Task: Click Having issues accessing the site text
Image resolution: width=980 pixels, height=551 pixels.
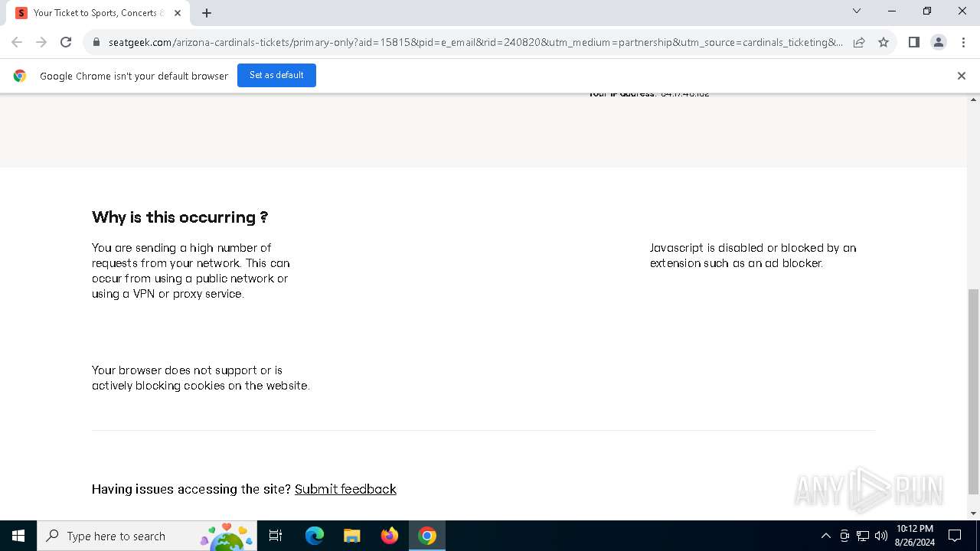Action: pyautogui.click(x=191, y=489)
